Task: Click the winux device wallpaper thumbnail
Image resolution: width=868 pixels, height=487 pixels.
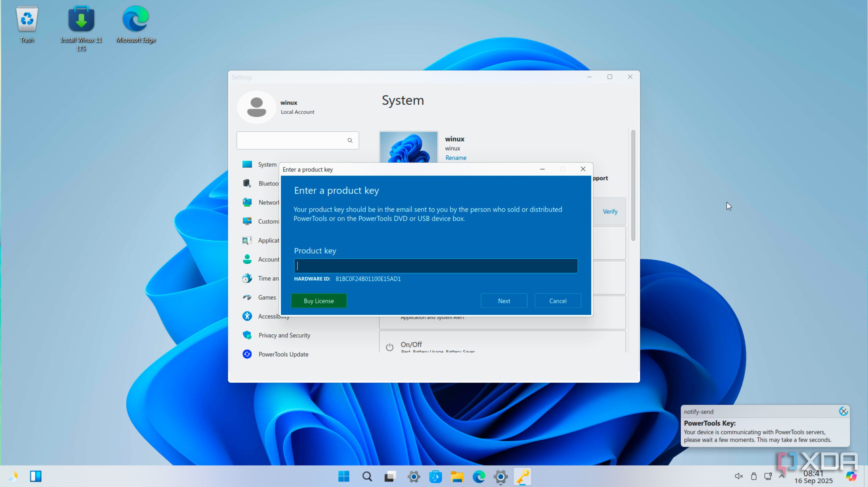Action: coord(408,147)
